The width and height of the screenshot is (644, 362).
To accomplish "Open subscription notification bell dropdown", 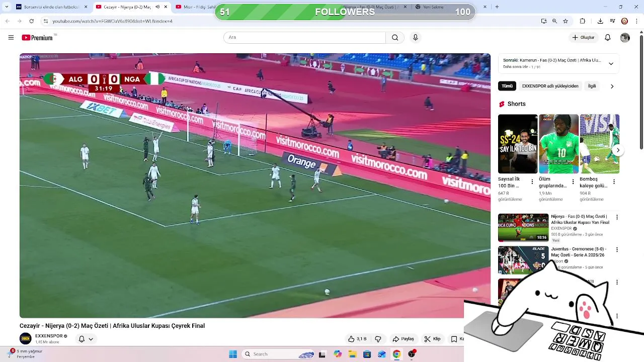I will (x=86, y=339).
